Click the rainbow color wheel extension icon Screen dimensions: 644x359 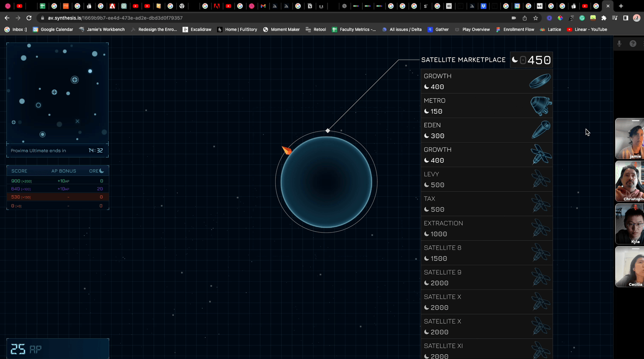561,18
